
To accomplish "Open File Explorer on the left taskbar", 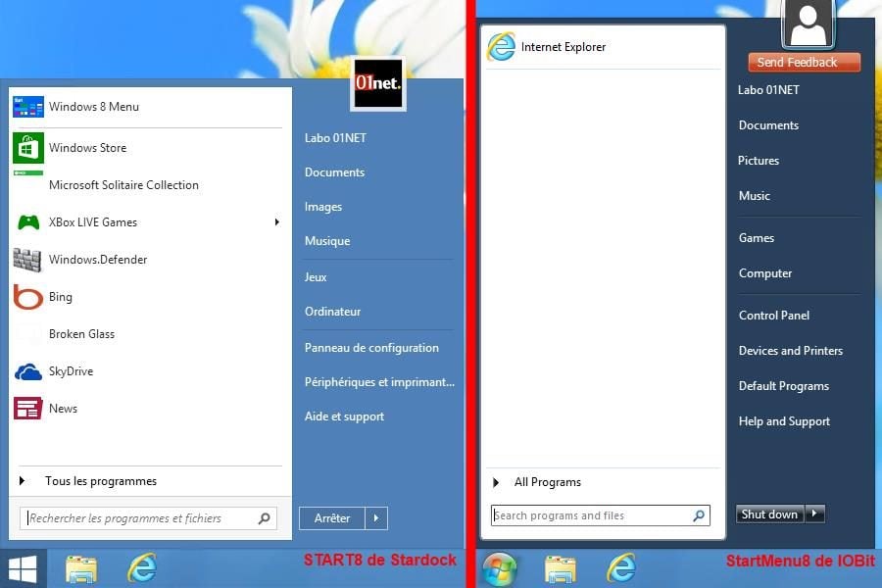I will [x=81, y=568].
